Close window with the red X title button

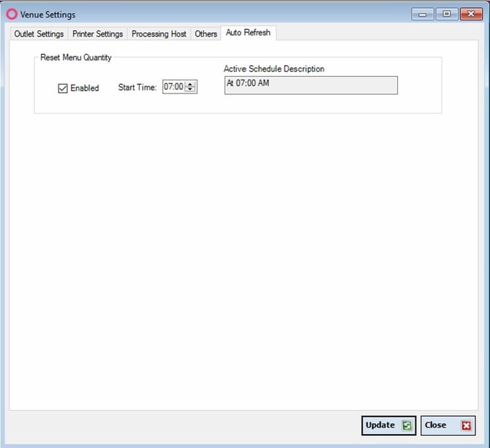pyautogui.click(x=471, y=15)
